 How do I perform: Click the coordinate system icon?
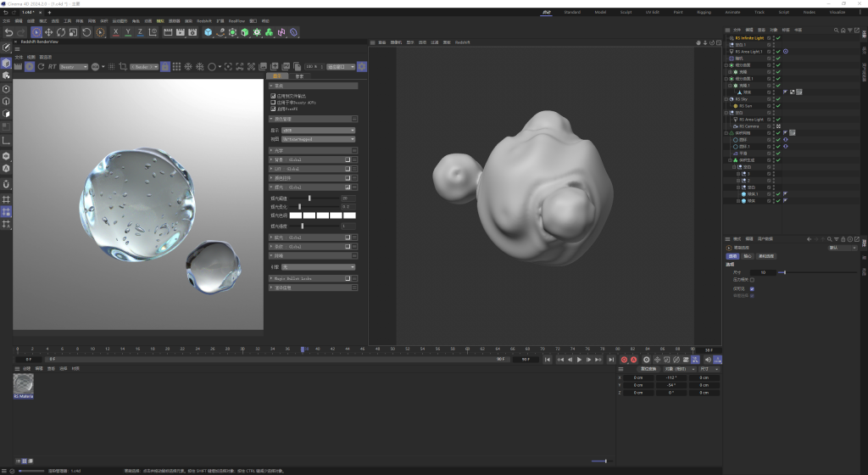[x=153, y=33]
